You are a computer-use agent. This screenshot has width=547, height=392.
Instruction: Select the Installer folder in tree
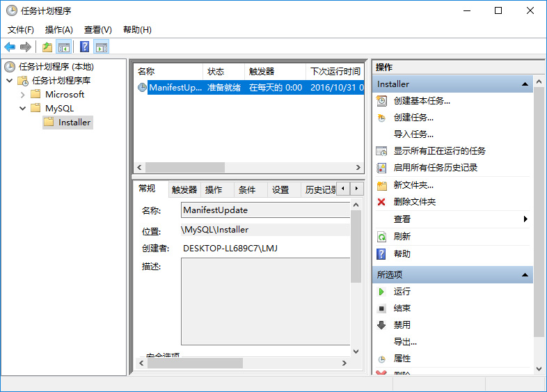click(74, 122)
